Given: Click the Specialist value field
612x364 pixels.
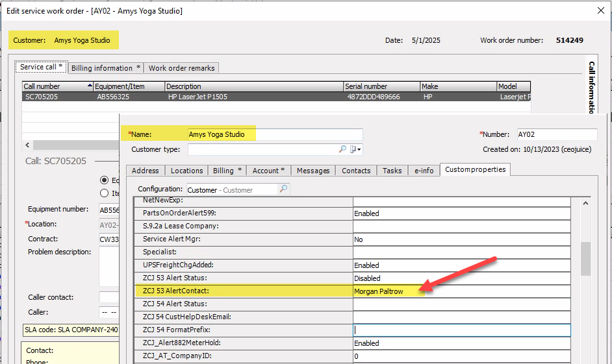Looking at the screenshot, I should 462,252.
